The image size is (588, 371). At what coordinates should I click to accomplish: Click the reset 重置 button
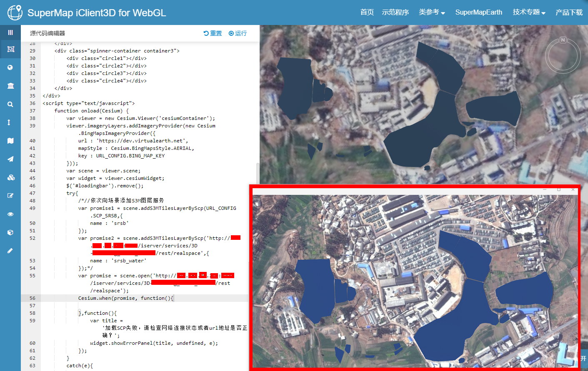pos(213,33)
